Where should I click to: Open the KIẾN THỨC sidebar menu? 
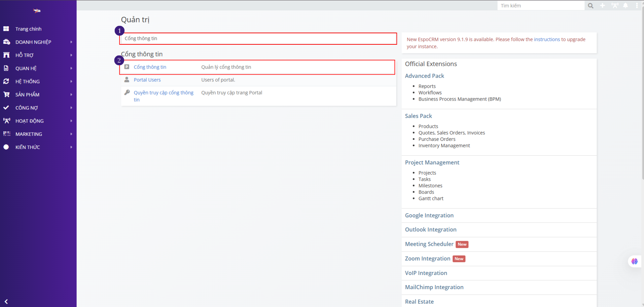pyautogui.click(x=28, y=147)
